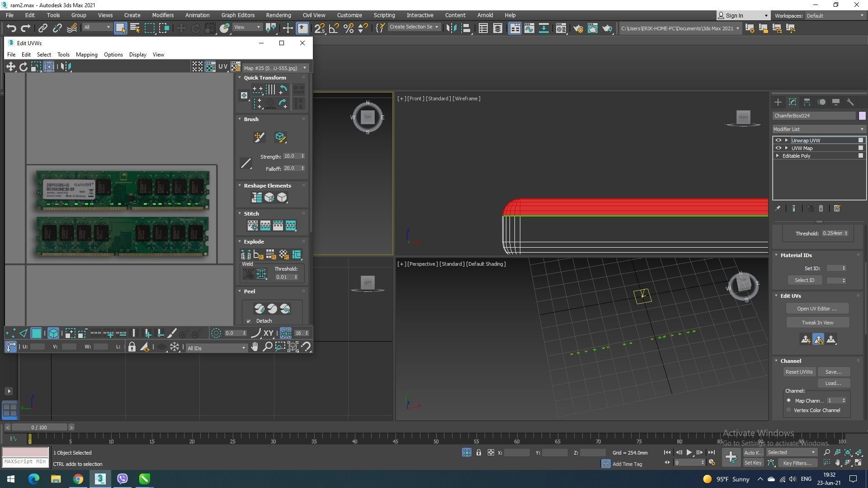The width and height of the screenshot is (868, 488).
Task: Click the Tweak In View button
Action: click(817, 323)
